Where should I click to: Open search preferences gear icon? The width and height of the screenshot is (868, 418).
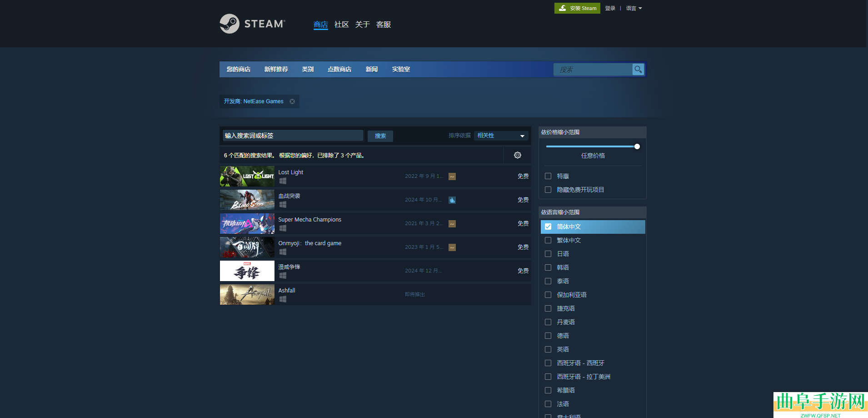[517, 155]
